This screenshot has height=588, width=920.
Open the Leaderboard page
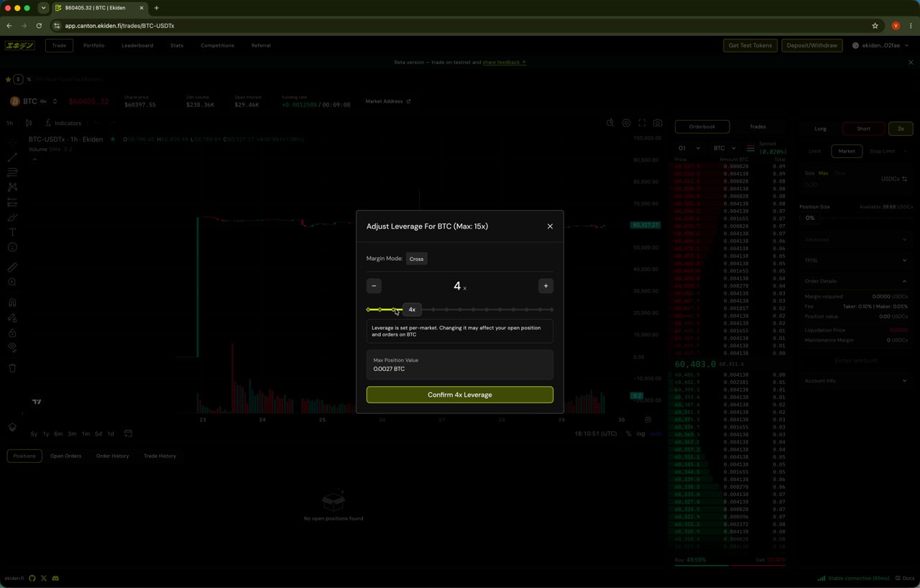pyautogui.click(x=137, y=45)
